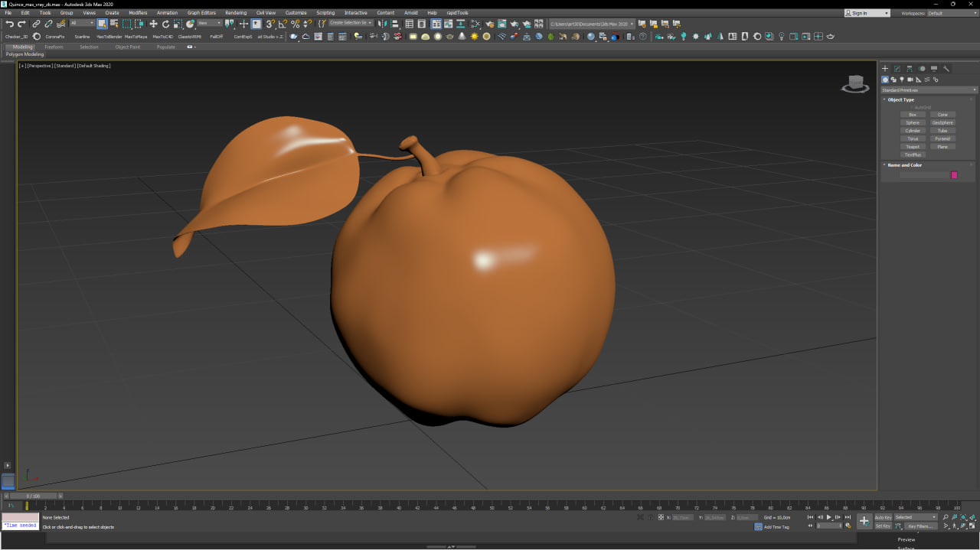Activate the Select Object tool

[102, 24]
